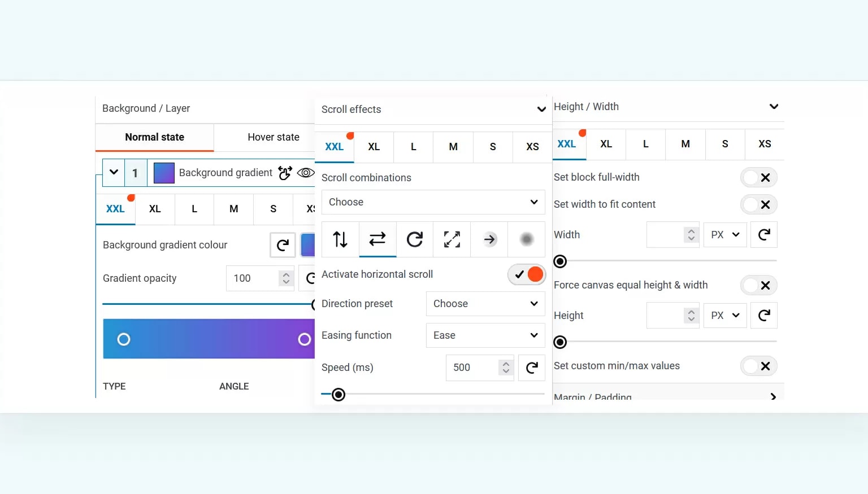Click the Gradient opacity input field
Viewport: 868px width, 494px height.
pos(261,278)
